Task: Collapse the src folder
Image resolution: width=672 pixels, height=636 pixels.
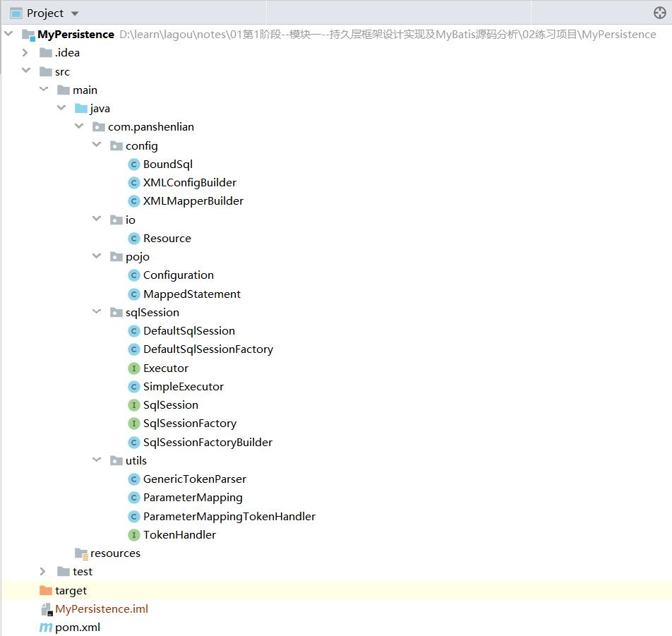Action: pos(26,71)
